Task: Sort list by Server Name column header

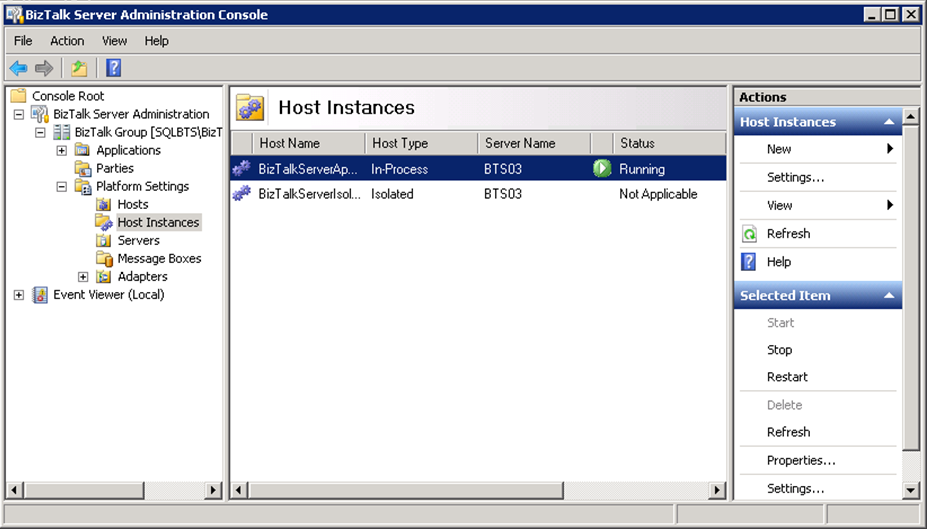Action: coord(520,143)
